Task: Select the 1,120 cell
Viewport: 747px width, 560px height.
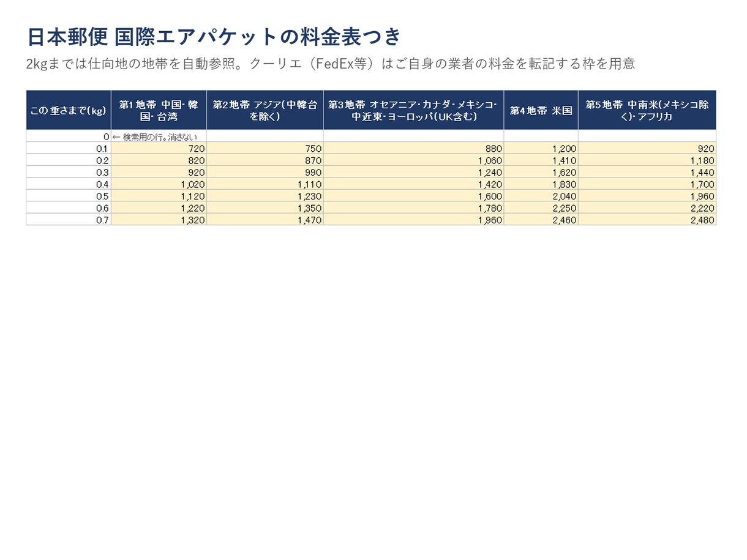Action: point(159,196)
